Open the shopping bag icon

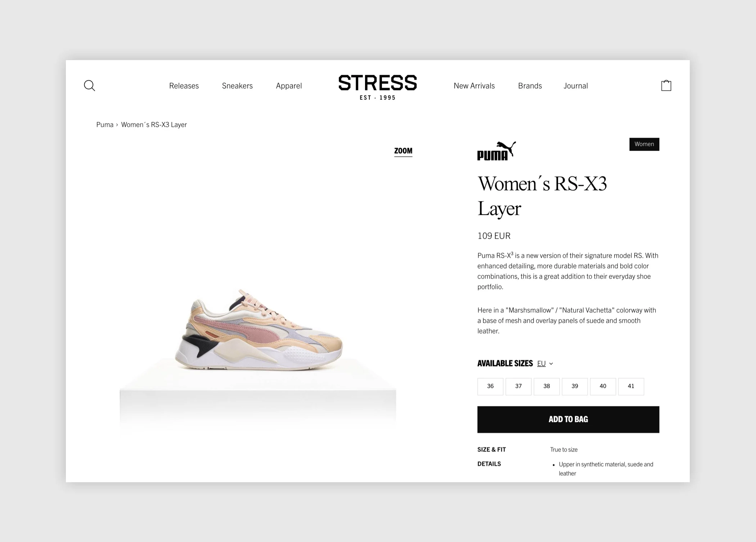coord(666,85)
